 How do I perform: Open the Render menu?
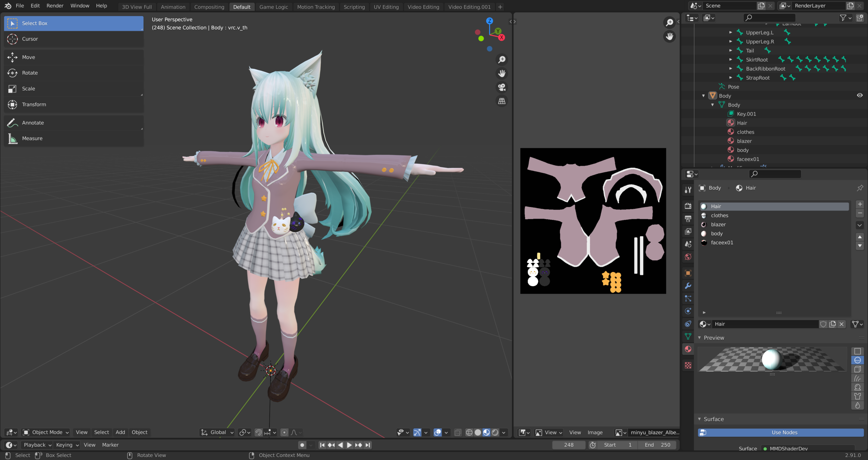(55, 6)
